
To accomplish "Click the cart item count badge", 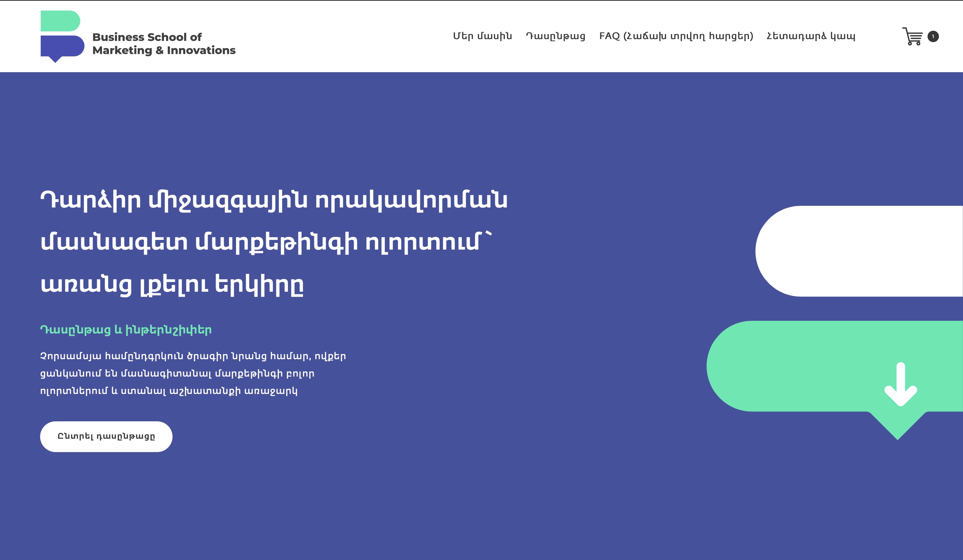I will tap(933, 36).
